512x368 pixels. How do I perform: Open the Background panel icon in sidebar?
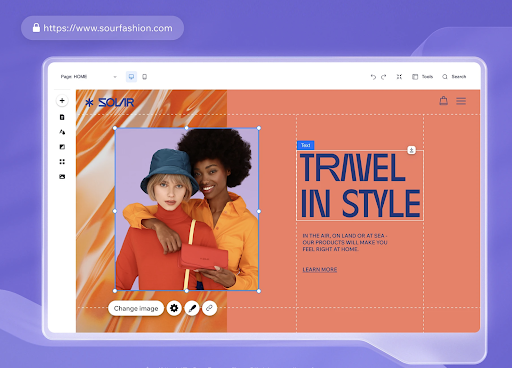[62, 147]
